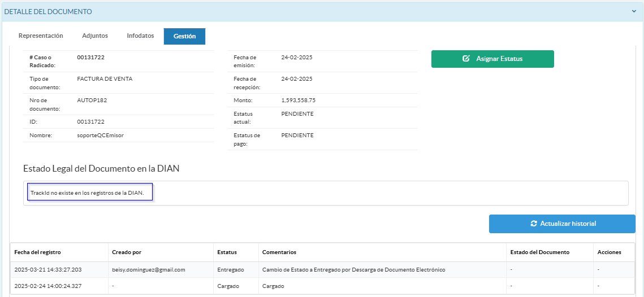
Task: Click the pencil icon in Asignar Estatus
Action: [x=466, y=59]
